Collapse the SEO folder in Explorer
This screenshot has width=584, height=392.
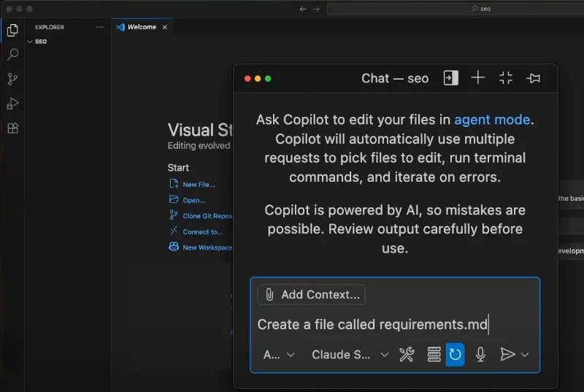coord(30,42)
